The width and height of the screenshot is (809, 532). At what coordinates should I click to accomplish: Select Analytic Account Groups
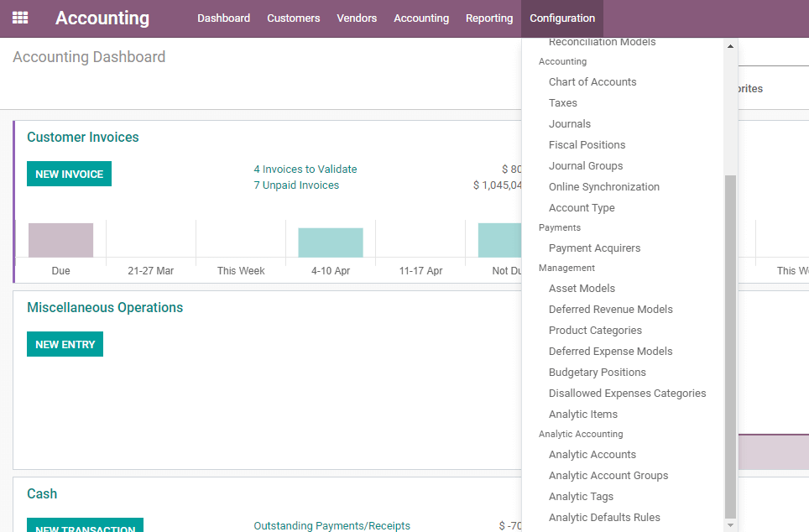(x=608, y=476)
